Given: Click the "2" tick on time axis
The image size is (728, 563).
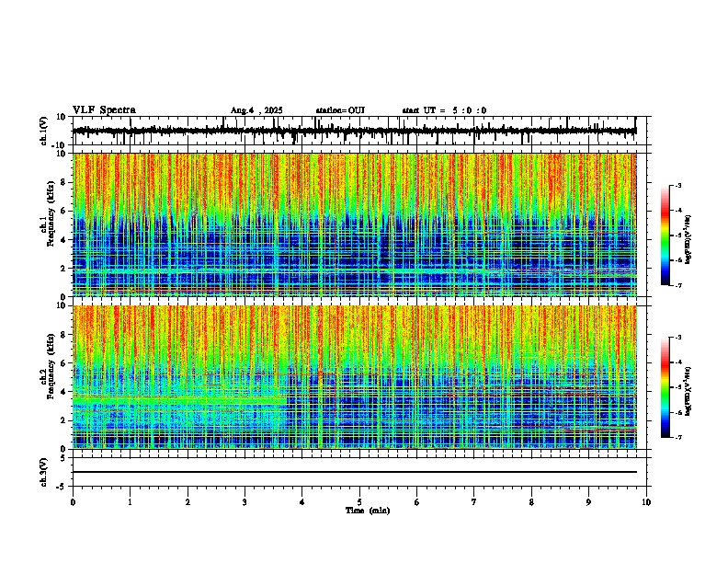Looking at the screenshot, I should [188, 502].
